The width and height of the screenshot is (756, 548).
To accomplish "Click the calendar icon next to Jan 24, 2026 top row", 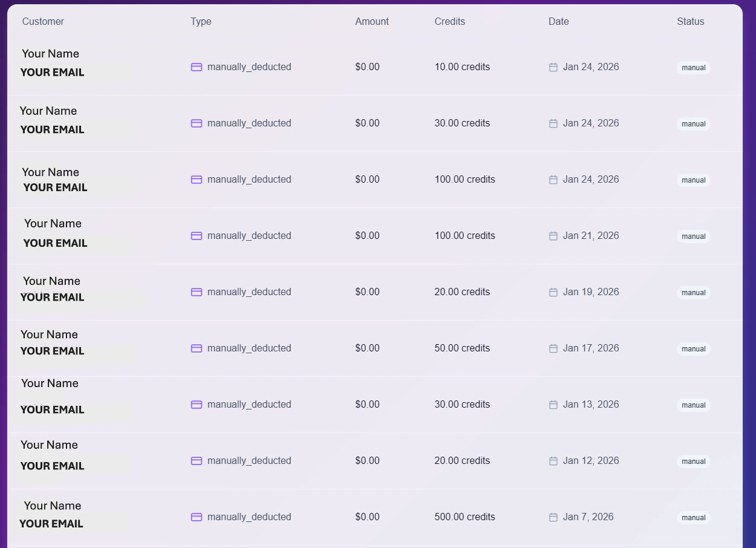I will coord(553,67).
